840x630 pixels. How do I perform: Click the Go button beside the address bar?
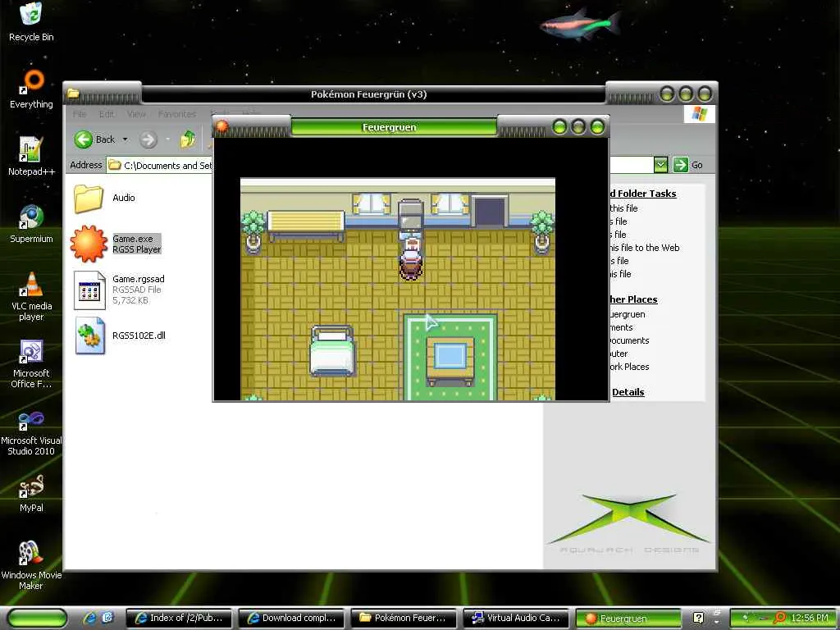(x=688, y=165)
